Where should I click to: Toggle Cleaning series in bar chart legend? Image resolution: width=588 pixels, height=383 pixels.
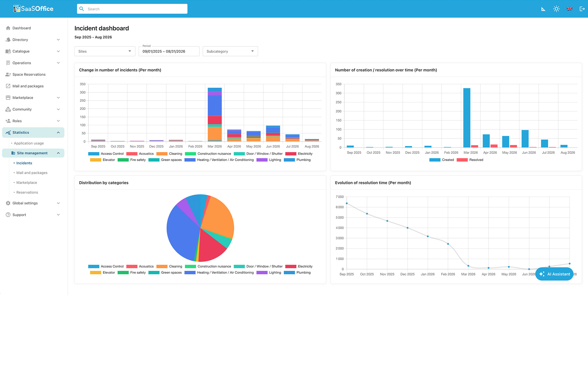(x=169, y=154)
